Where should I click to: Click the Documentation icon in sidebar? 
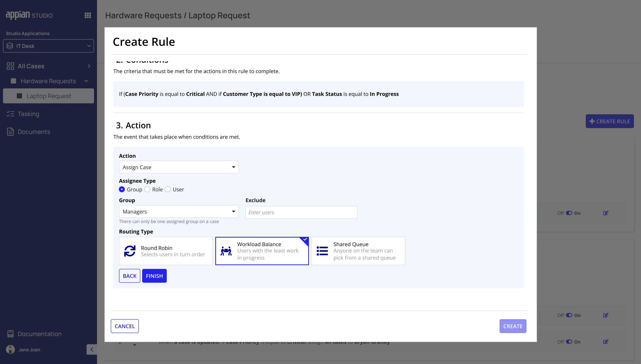click(x=10, y=334)
